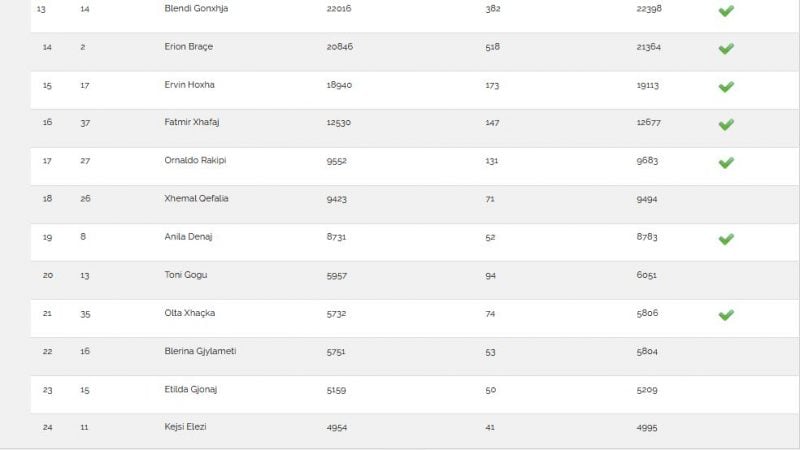Screen dimensions: 800x450
Task: Select the name Kejsi Elezi
Action: click(x=185, y=427)
